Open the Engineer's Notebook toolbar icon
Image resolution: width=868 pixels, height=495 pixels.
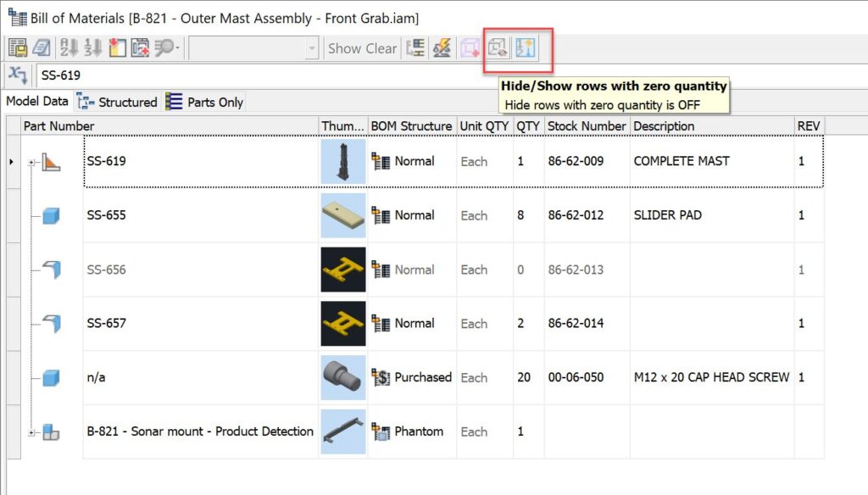[x=42, y=48]
